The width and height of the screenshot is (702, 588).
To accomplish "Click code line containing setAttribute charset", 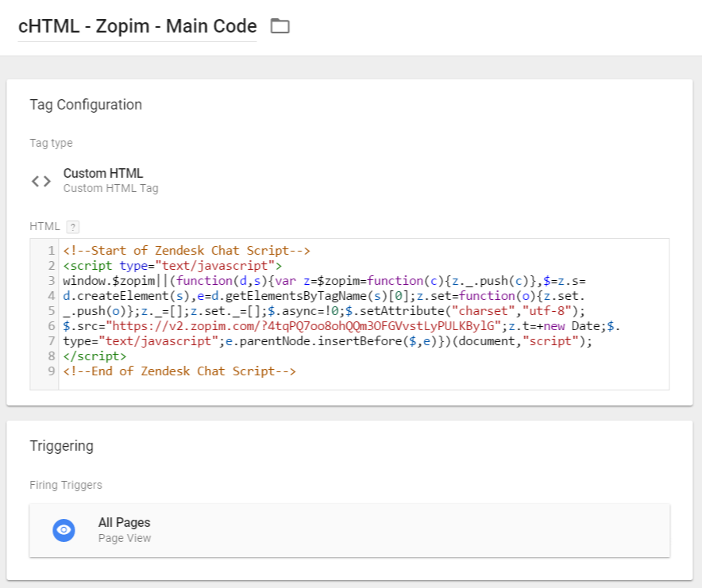I will pyautogui.click(x=324, y=311).
